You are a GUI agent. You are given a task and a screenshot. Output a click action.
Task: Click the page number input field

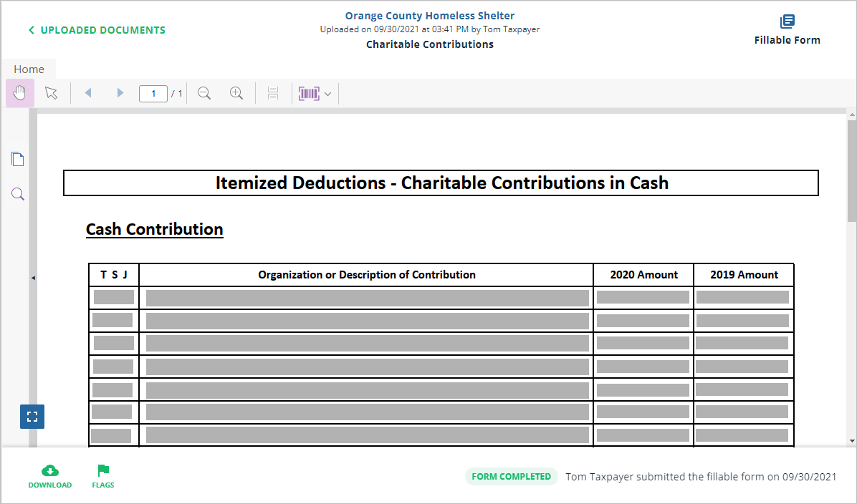coord(153,94)
